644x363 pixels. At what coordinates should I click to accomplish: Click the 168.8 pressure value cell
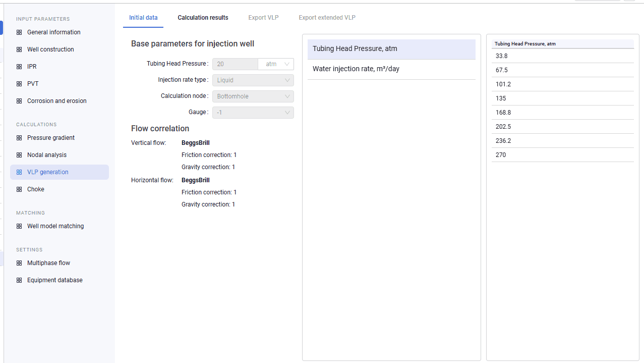tap(563, 113)
